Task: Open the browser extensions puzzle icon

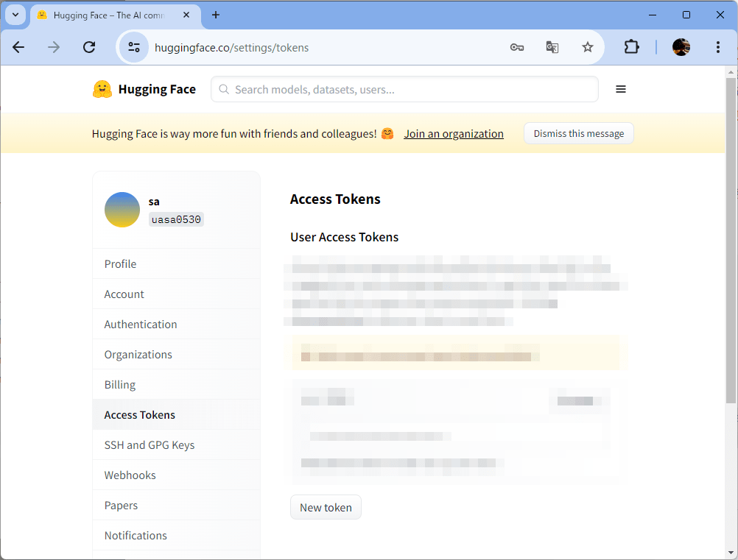Action: tap(632, 47)
